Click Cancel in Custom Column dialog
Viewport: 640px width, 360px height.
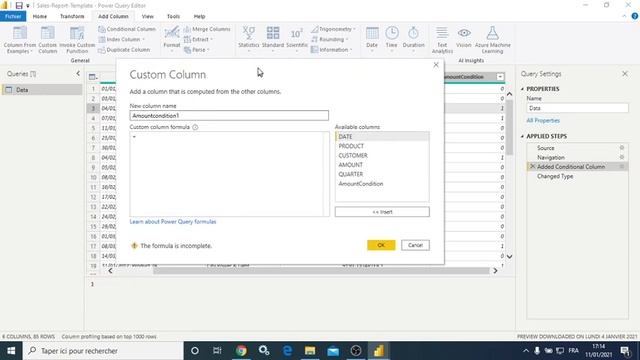tap(415, 245)
